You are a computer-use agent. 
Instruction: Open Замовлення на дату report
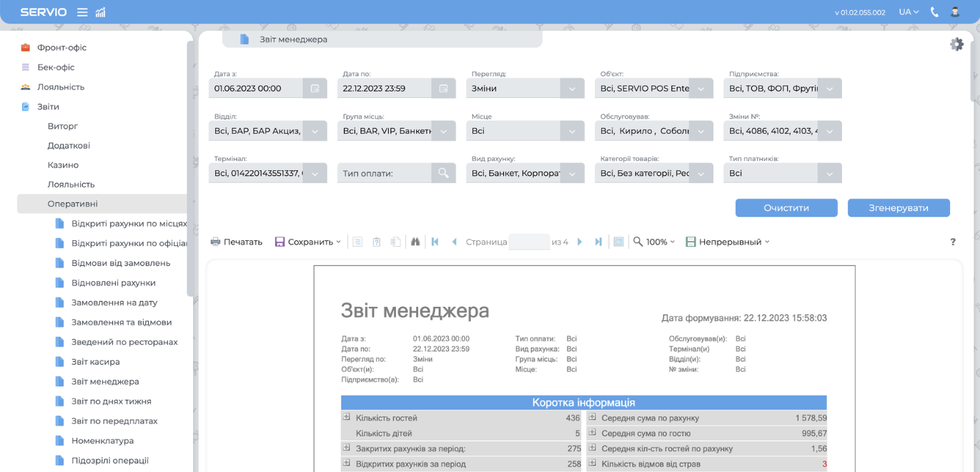(x=114, y=303)
